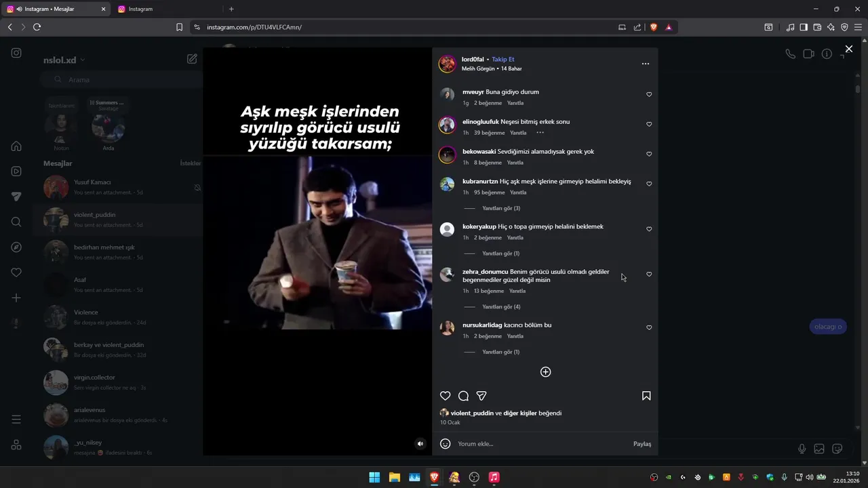The height and width of the screenshot is (488, 868).
Task: Open lord0fal's profile via the username
Action: [473, 60]
